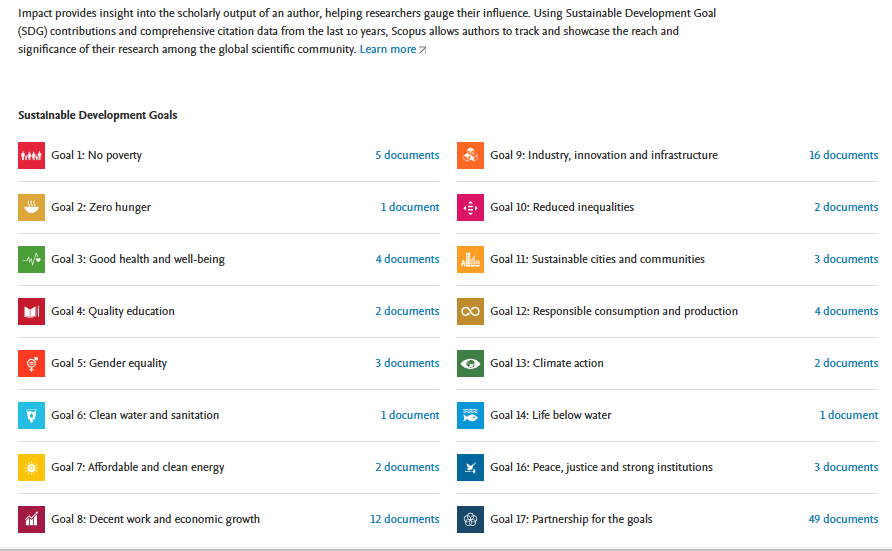The width and height of the screenshot is (892, 551).
Task: Click the Goal 17 Partnership icon
Action: tap(470, 519)
